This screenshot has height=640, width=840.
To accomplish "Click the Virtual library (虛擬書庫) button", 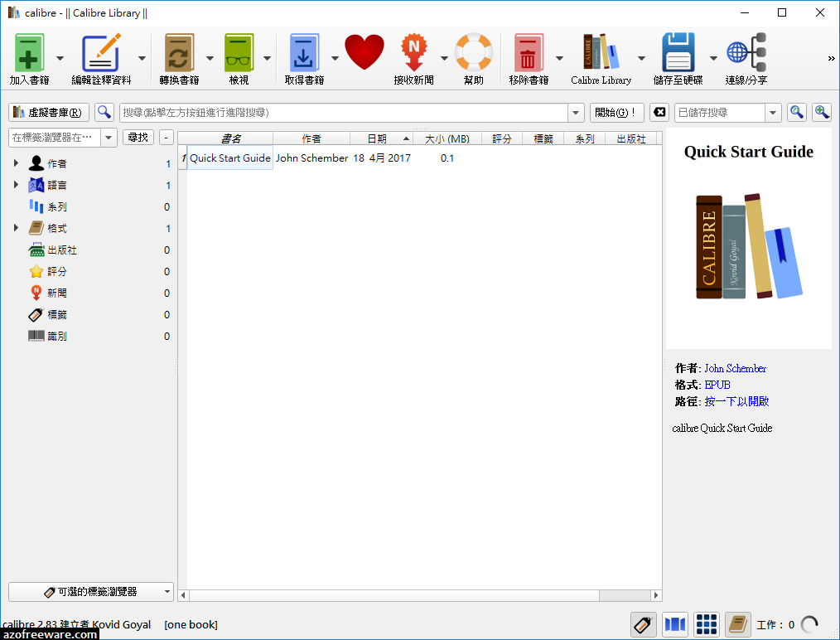I will [x=49, y=113].
